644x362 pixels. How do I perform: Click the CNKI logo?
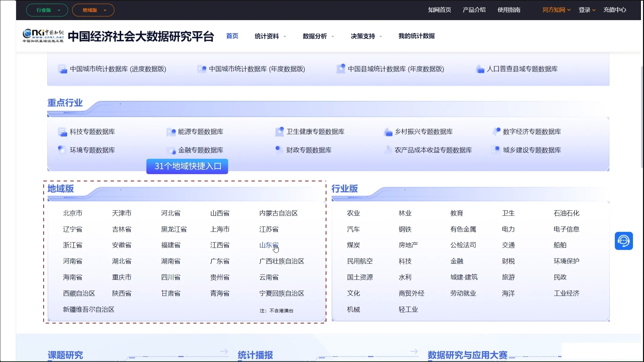click(43, 36)
